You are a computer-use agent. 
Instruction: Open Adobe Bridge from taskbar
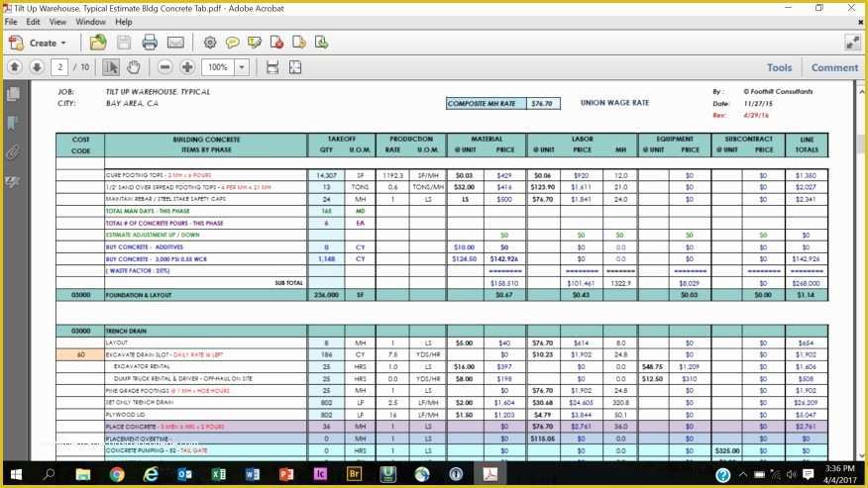[x=355, y=474]
